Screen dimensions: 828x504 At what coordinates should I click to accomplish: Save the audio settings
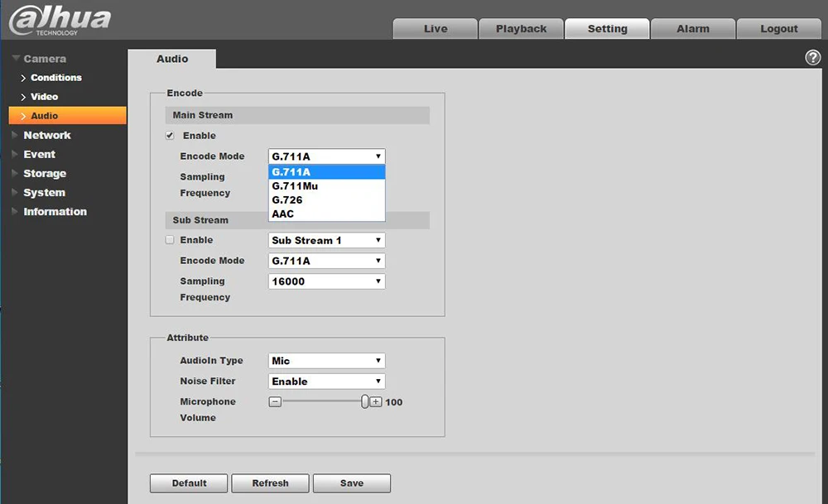click(352, 482)
